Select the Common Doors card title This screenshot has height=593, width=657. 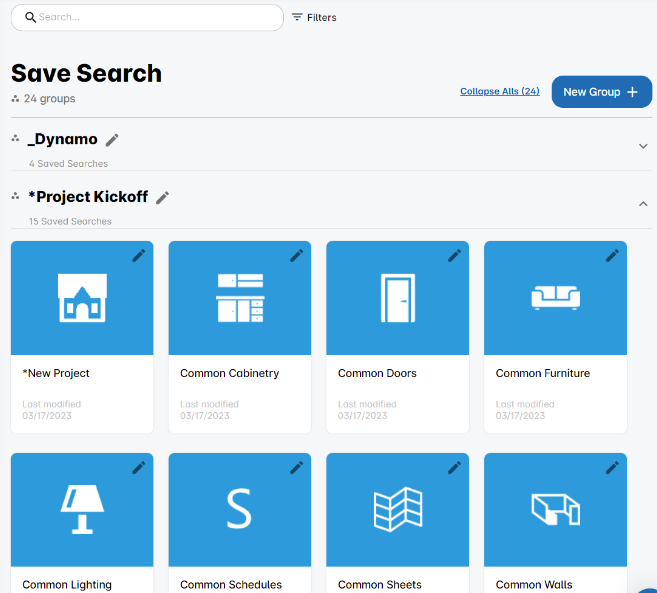(377, 373)
